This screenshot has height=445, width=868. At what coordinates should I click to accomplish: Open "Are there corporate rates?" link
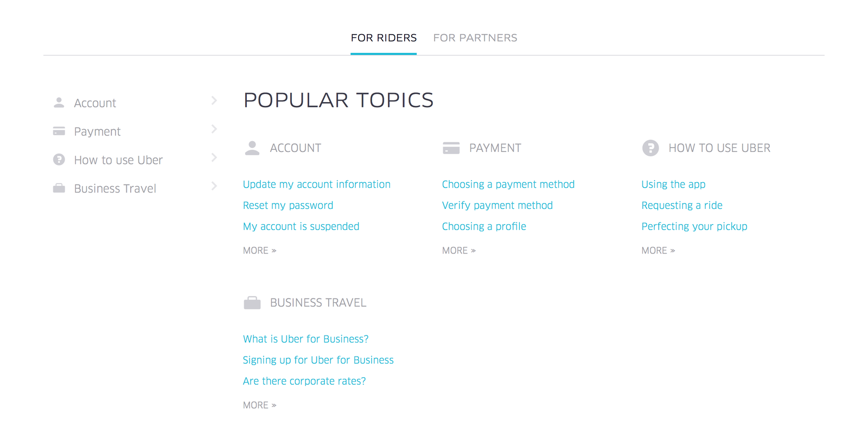tap(304, 382)
